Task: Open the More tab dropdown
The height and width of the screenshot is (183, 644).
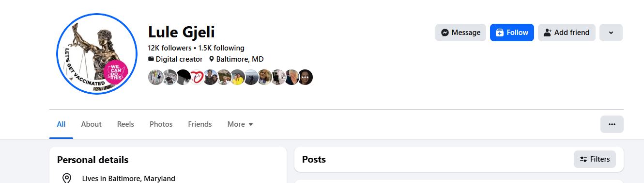Action: [x=240, y=124]
